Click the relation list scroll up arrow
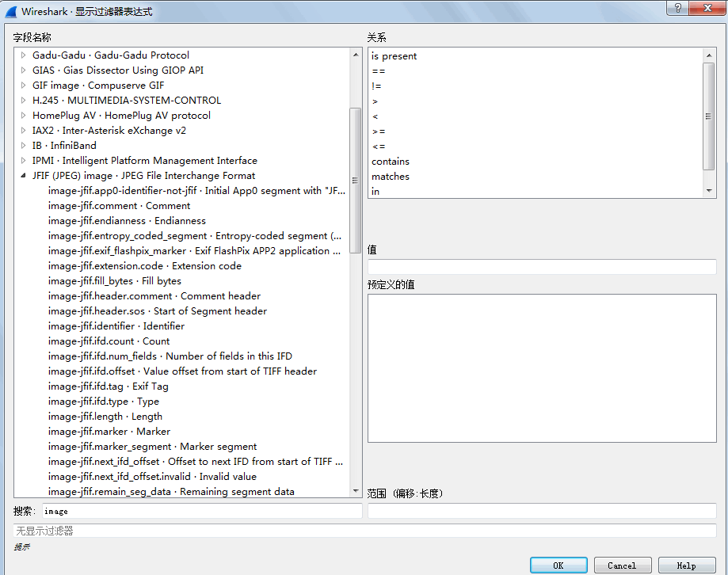This screenshot has height=575, width=728. tap(708, 55)
